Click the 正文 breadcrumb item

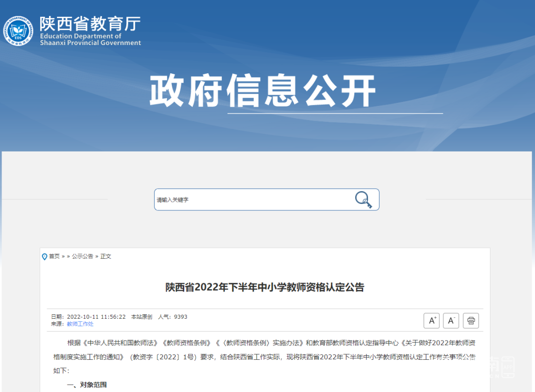tap(106, 256)
